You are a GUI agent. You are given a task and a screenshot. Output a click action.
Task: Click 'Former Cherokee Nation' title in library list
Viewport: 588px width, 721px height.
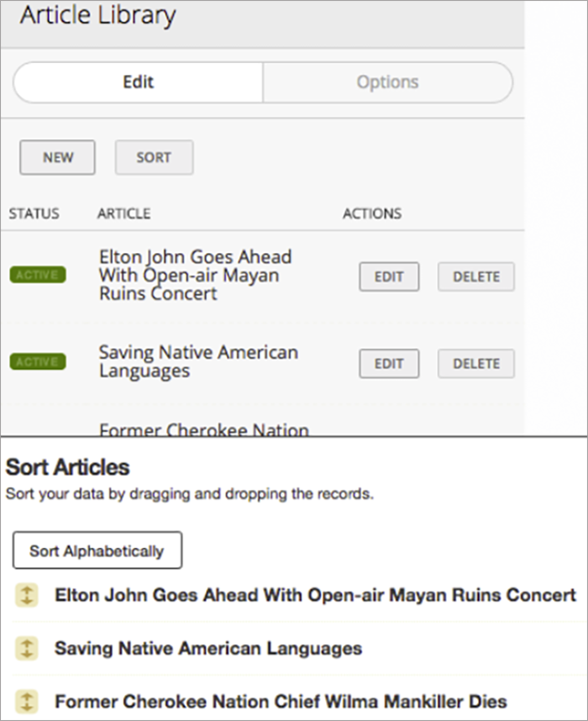click(x=204, y=429)
